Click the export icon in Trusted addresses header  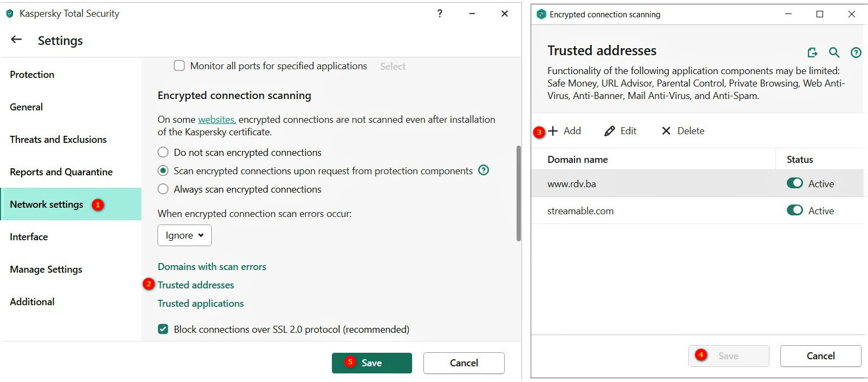click(812, 52)
